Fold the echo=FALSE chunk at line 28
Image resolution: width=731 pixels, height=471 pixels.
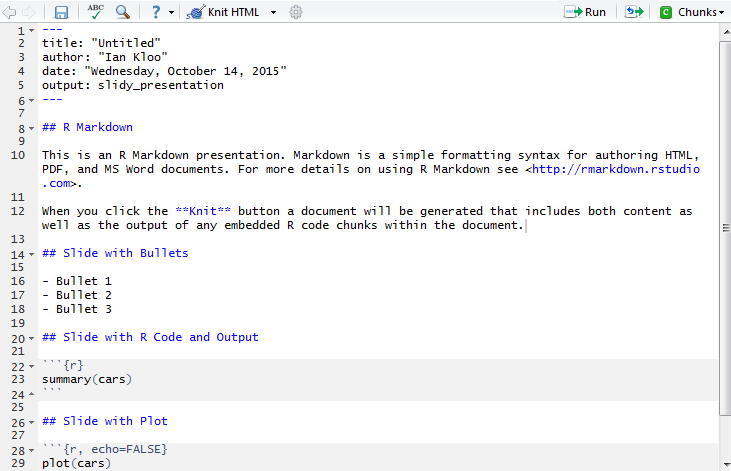32,450
